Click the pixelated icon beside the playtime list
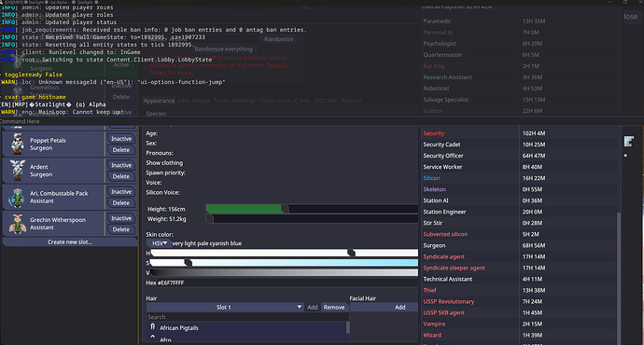The height and width of the screenshot is (345, 644). (629, 142)
